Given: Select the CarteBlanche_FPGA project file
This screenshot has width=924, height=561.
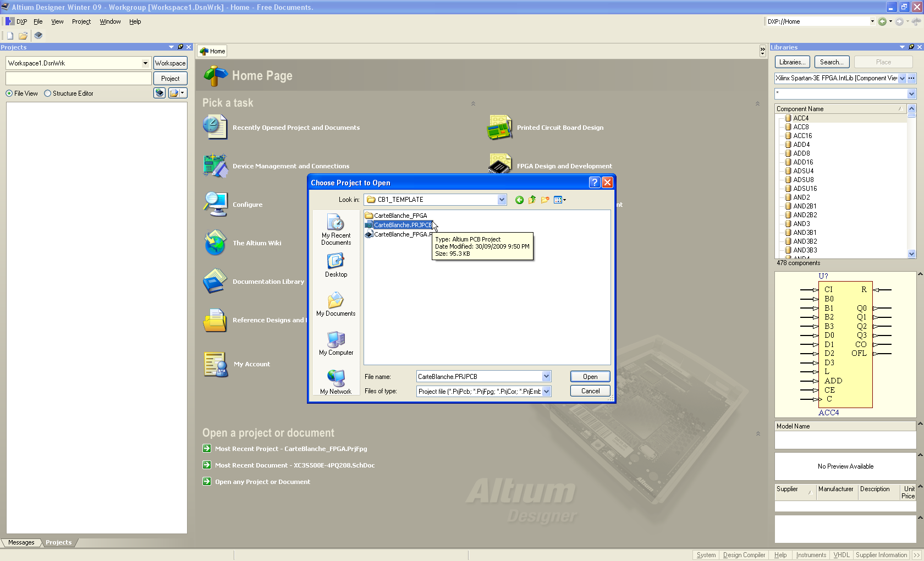Looking at the screenshot, I should [x=399, y=234].
